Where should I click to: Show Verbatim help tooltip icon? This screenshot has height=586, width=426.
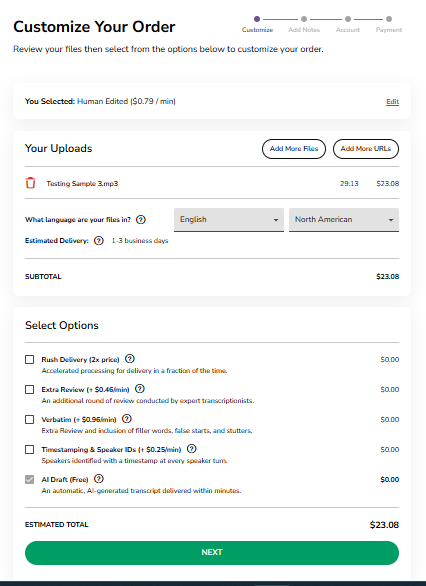pyautogui.click(x=127, y=419)
